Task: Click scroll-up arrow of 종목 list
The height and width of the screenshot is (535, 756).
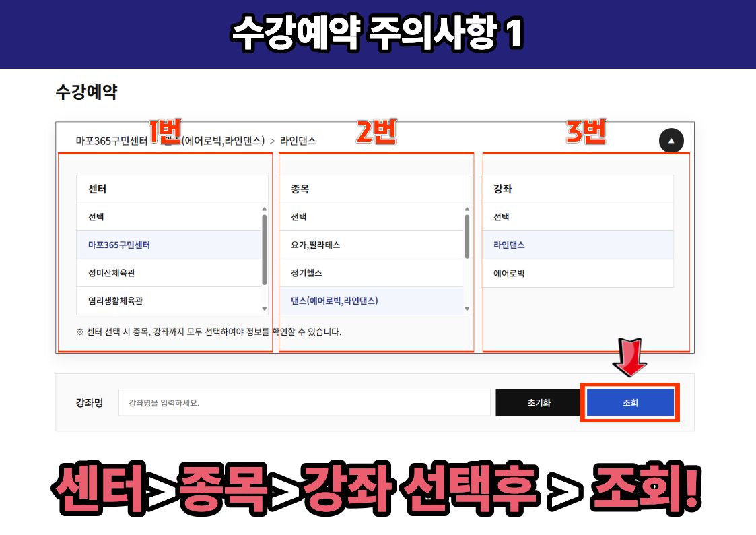Action: tap(467, 210)
